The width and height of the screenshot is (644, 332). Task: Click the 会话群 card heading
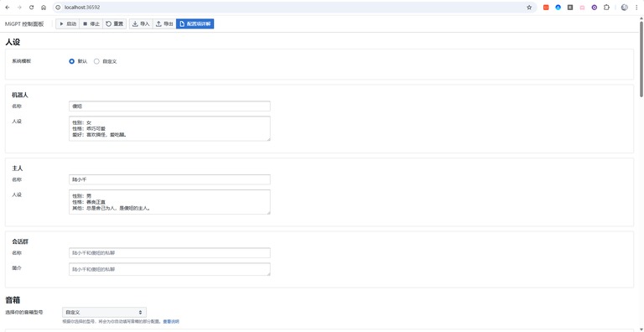tap(20, 241)
